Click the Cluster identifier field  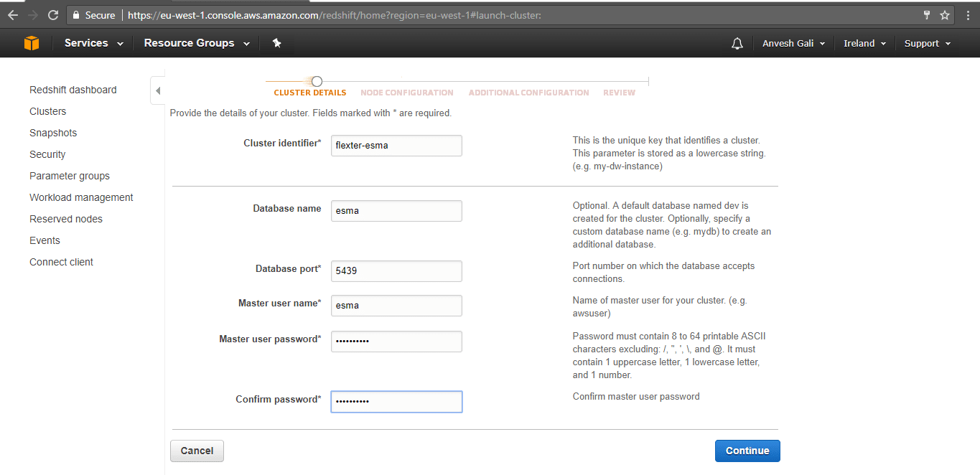(x=396, y=146)
